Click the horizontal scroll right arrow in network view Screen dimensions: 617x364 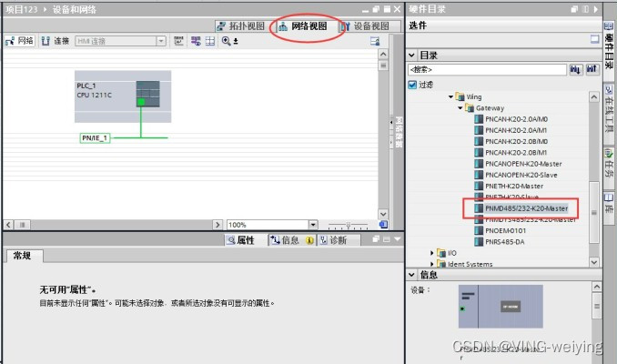tap(217, 225)
